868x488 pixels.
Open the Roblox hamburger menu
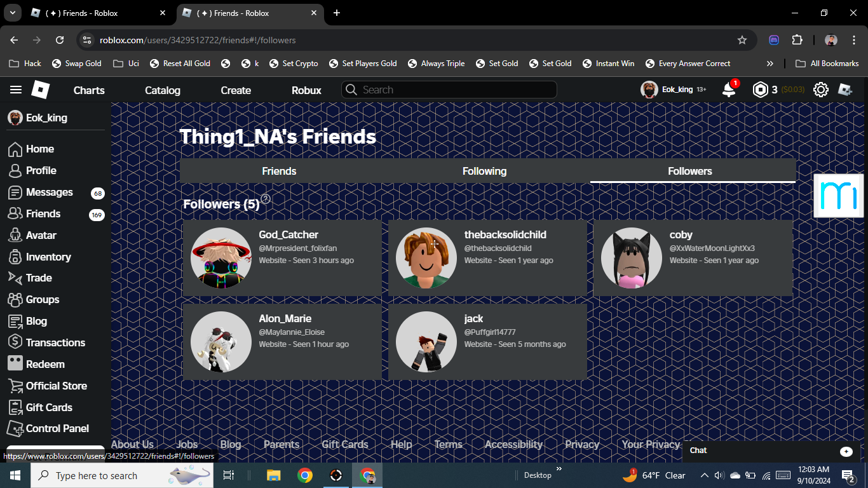(x=16, y=90)
